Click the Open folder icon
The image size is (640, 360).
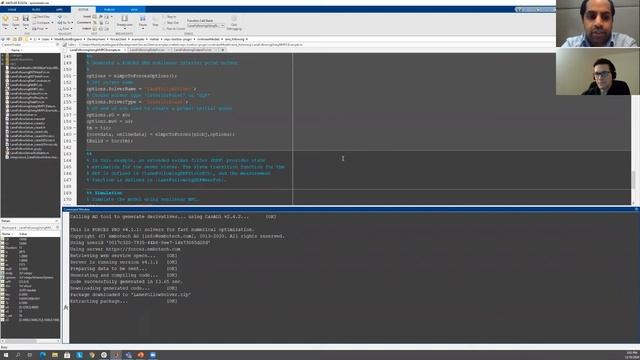tap(16, 19)
